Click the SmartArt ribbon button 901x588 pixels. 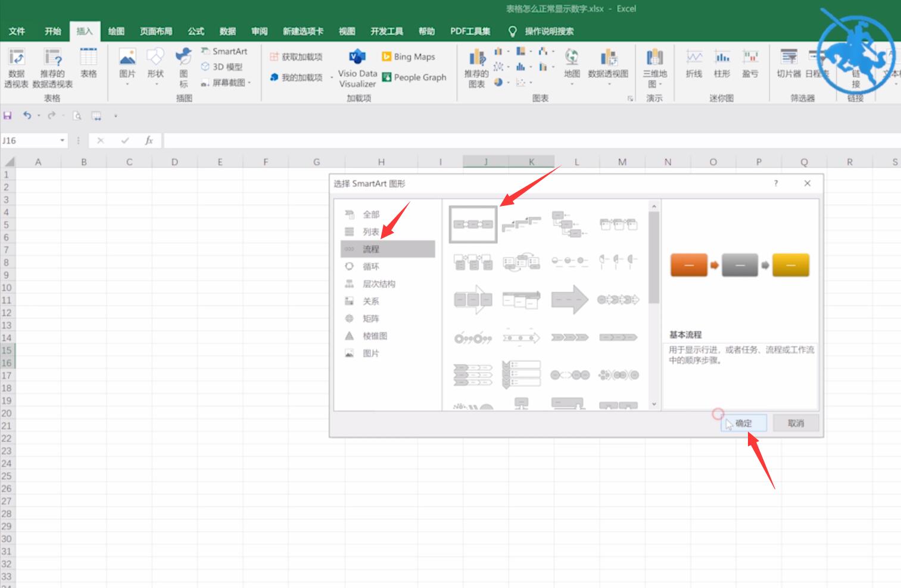(x=224, y=51)
